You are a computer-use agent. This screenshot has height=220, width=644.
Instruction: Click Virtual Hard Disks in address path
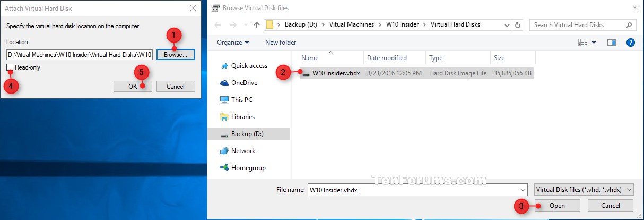tap(455, 24)
